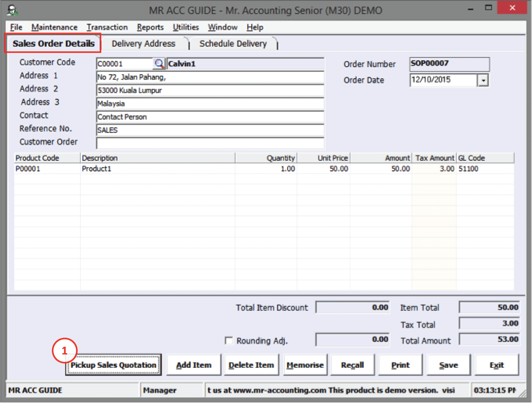Screen dimensions: 532x403
Task: Open the Maintenance menu
Action: click(x=55, y=27)
